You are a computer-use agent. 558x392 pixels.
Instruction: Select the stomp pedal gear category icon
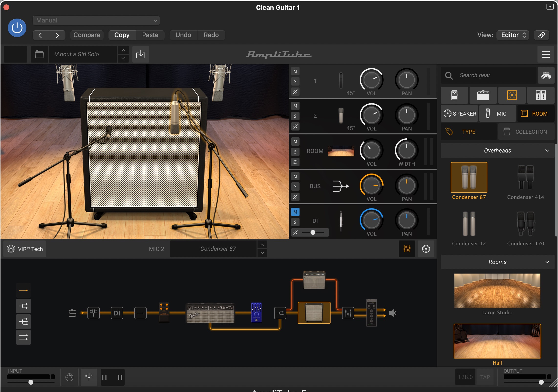point(454,95)
